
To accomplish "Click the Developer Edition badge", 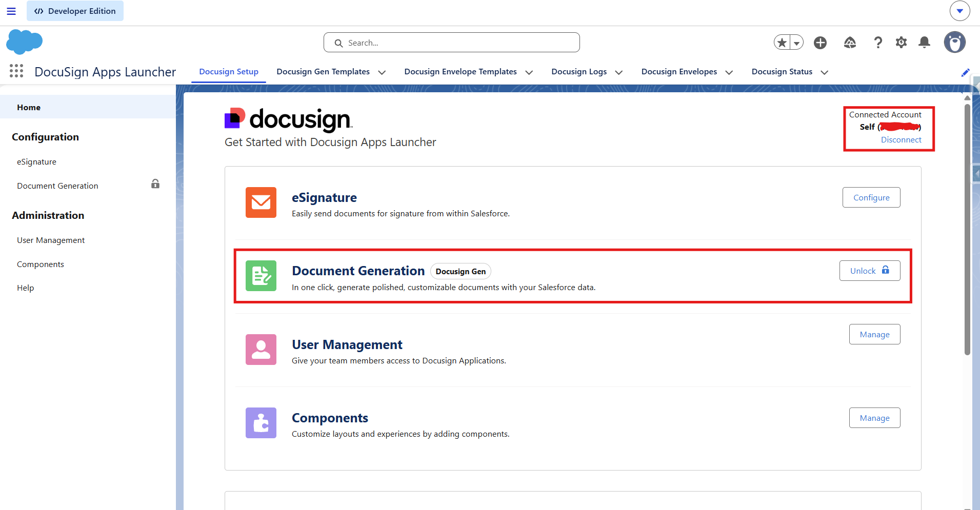I will click(x=75, y=11).
